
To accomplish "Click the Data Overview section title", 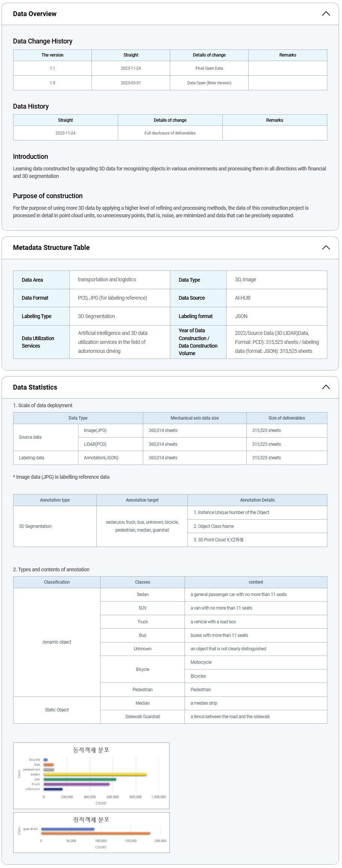I will tap(34, 14).
